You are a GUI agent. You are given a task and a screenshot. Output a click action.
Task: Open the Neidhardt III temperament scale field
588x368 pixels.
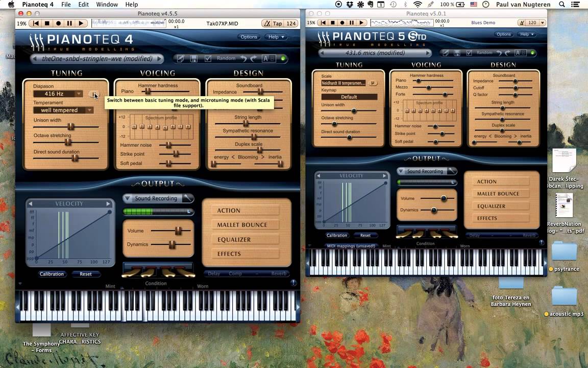tap(344, 83)
